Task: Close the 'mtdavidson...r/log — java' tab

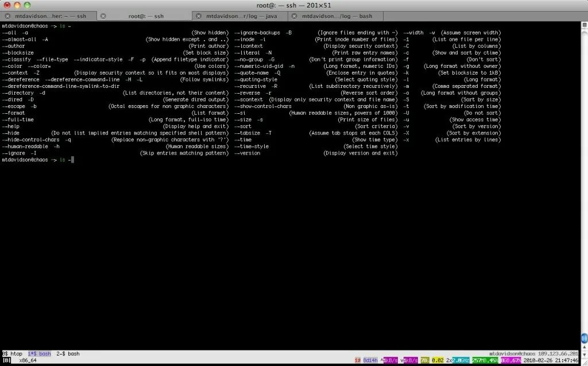Action: point(199,16)
